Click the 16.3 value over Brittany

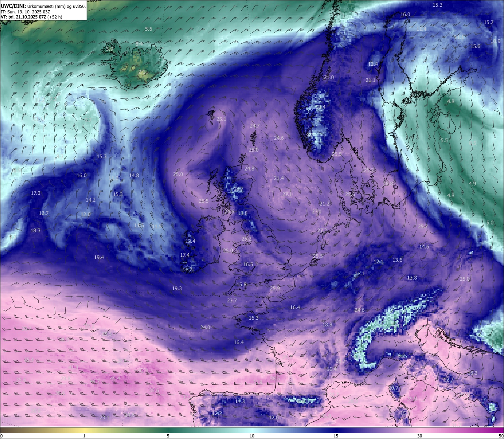pyautogui.click(x=254, y=318)
